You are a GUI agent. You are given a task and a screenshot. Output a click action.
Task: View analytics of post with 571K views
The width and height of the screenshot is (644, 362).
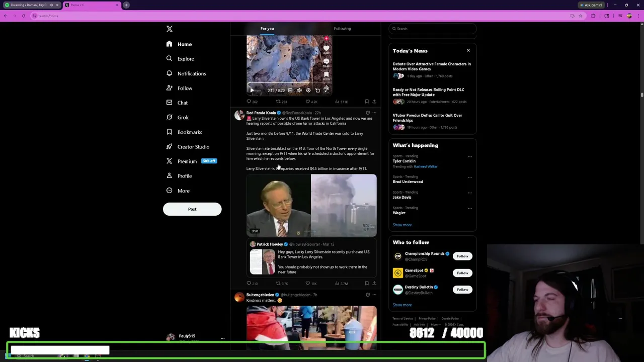pos(341,102)
